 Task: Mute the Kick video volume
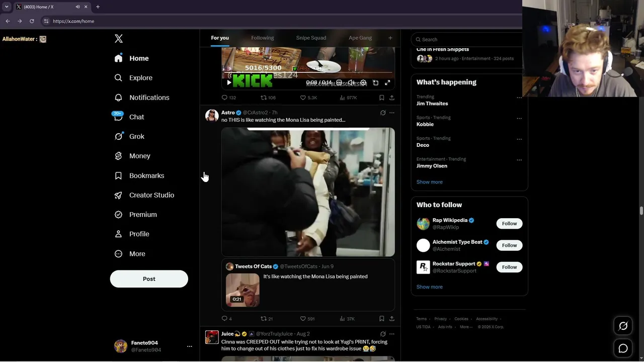tap(351, 83)
